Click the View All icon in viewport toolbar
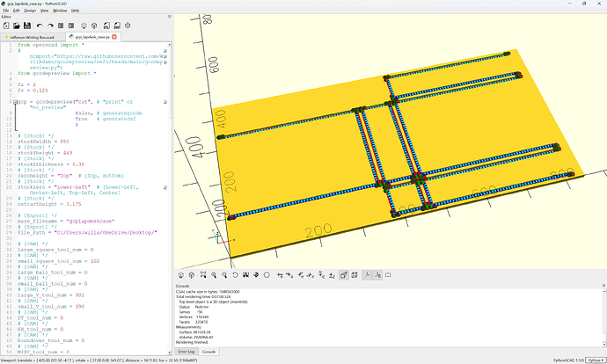 (x=203, y=275)
